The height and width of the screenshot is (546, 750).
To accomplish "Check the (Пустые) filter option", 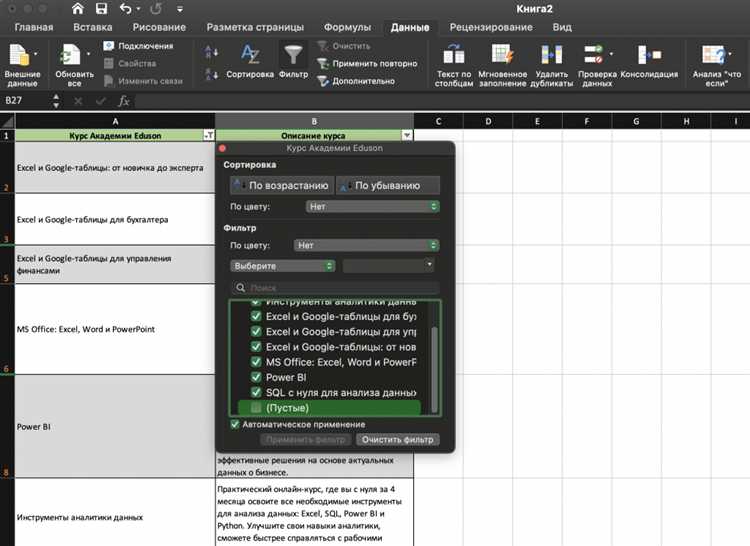I will 256,408.
